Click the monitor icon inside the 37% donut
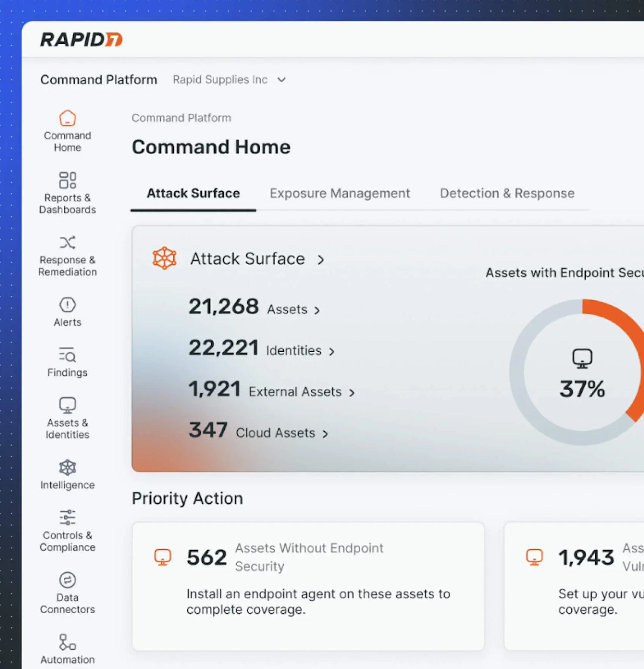 (582, 358)
